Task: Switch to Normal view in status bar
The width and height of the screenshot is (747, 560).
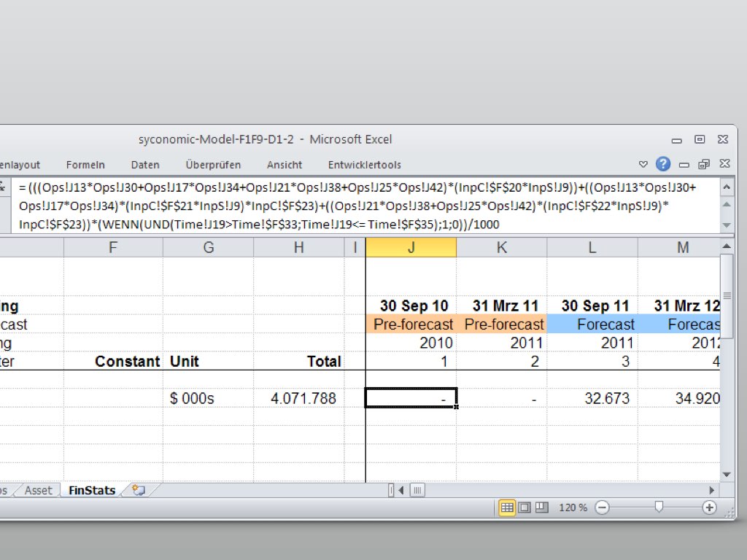Action: coord(507,507)
